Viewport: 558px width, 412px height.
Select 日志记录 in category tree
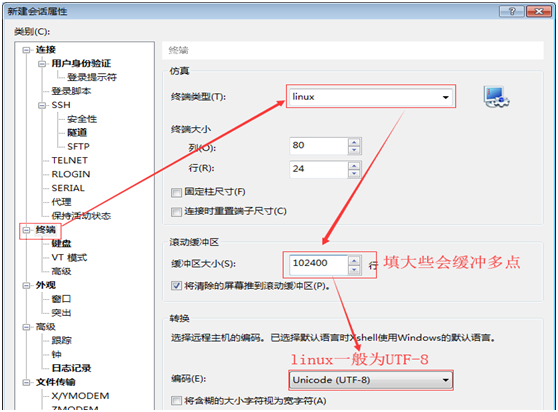[x=71, y=368]
